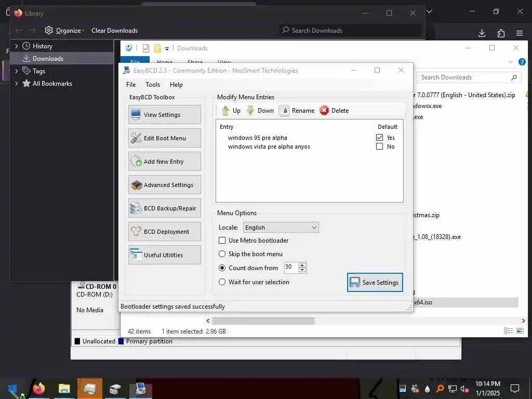Switch Explorer to large icons view
Screen dimensions: 532x399
pyautogui.click(x=520, y=331)
